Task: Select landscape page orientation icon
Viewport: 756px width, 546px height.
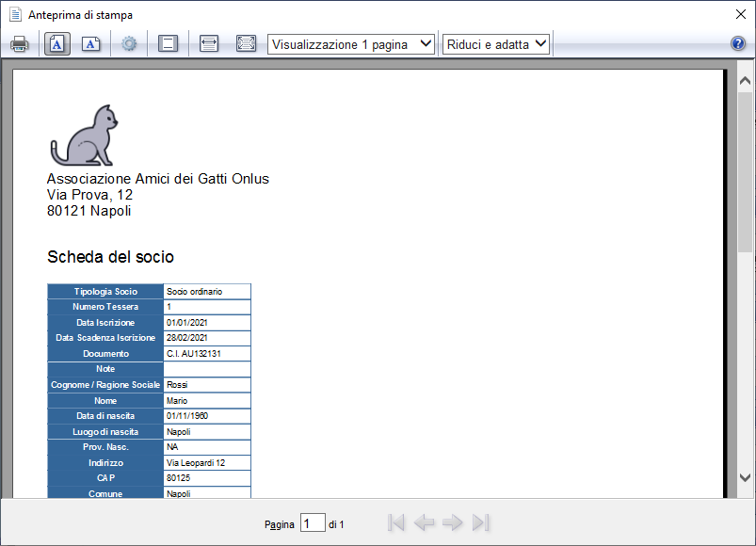Action: pyautogui.click(x=91, y=44)
